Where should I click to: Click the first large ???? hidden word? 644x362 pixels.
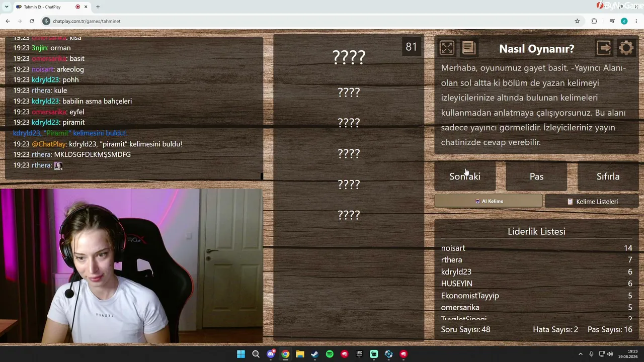point(349,57)
